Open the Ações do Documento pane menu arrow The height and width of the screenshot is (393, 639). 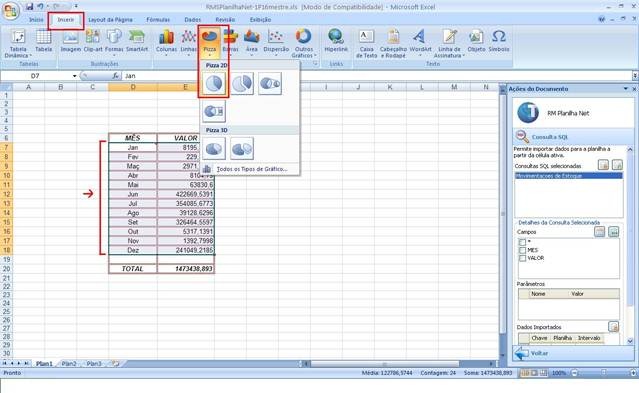(626, 89)
